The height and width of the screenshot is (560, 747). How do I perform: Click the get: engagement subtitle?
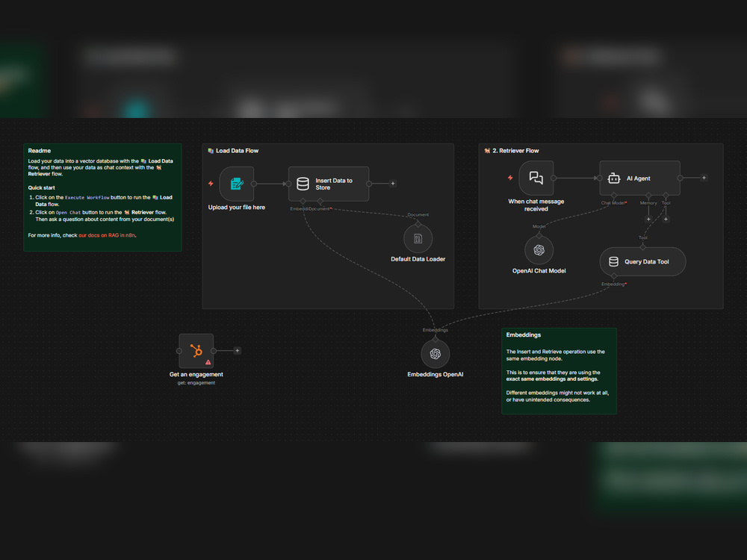pyautogui.click(x=196, y=383)
